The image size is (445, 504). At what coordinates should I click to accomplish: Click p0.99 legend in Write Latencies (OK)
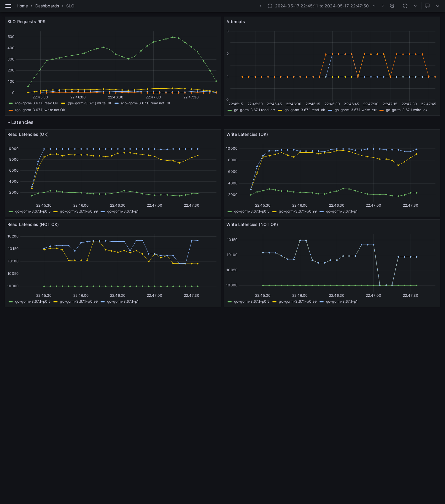(x=298, y=211)
